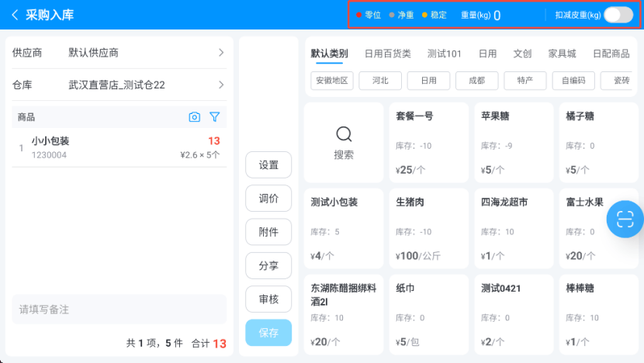Click the 调价 button
The height and width of the screenshot is (363, 644).
click(268, 199)
